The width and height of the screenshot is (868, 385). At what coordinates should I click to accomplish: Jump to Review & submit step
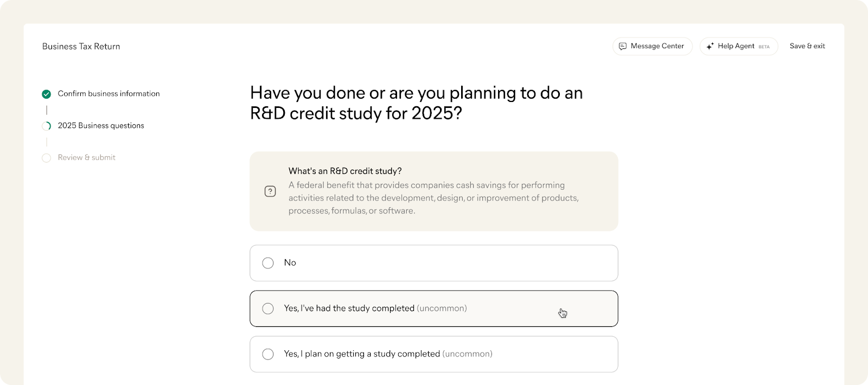click(87, 158)
